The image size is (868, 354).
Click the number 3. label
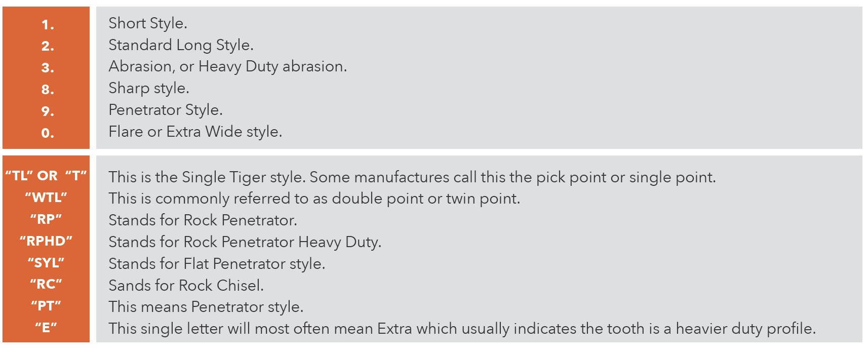(x=48, y=68)
